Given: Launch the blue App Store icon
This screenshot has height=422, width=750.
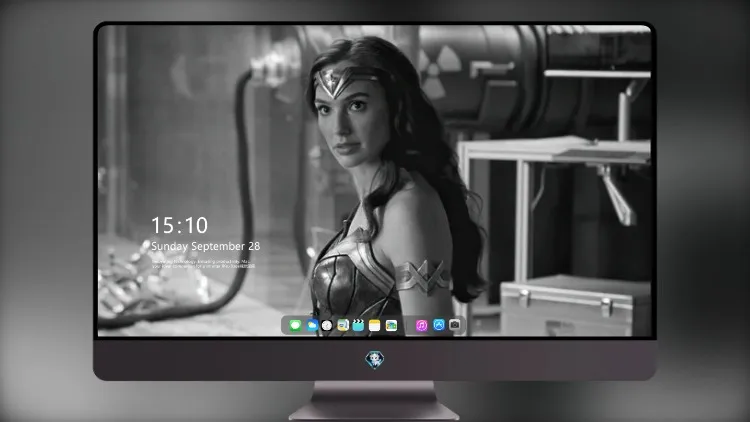Looking at the screenshot, I should pos(439,325).
